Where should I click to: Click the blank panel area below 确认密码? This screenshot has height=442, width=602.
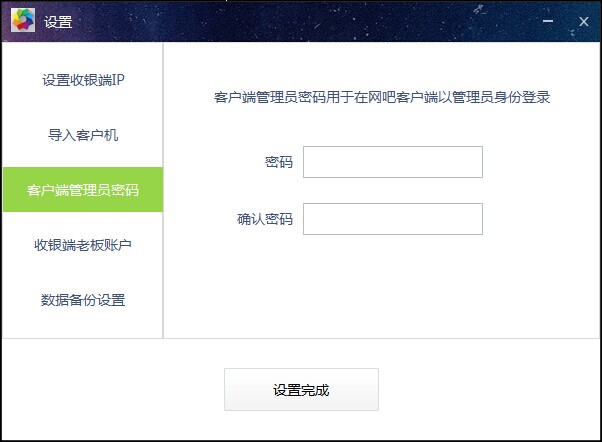(382, 286)
